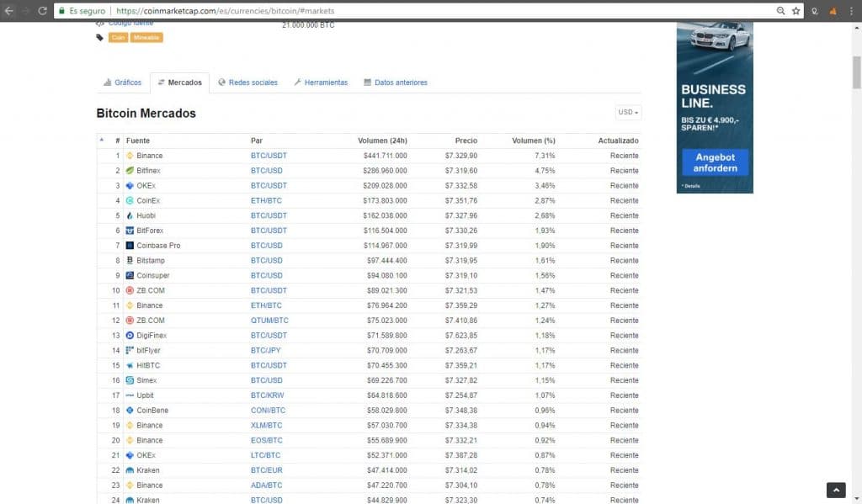Open the BTC/KRW pair link
The image size is (862, 504).
[267, 395]
